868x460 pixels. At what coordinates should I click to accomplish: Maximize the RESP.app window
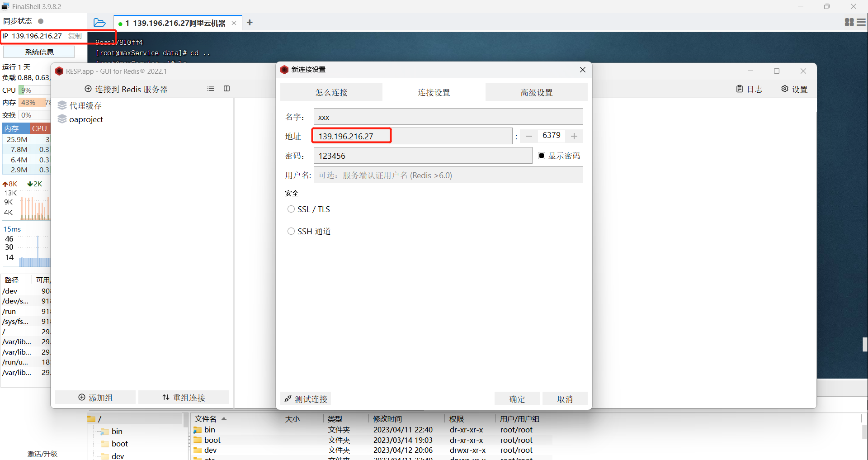coord(777,71)
